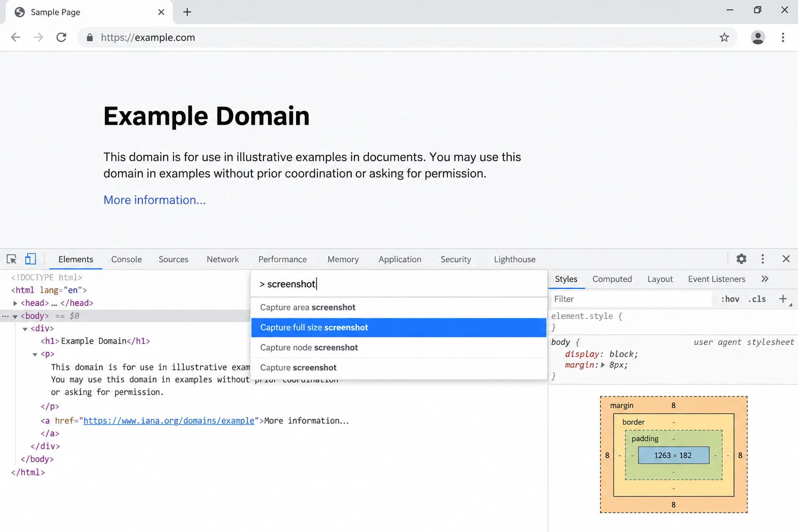Expand the head element node

point(15,303)
